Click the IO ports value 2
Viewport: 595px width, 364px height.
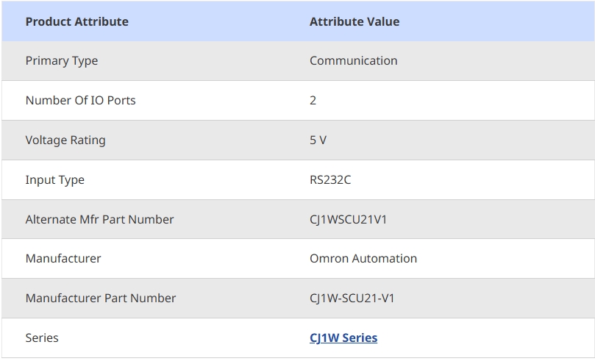point(313,100)
